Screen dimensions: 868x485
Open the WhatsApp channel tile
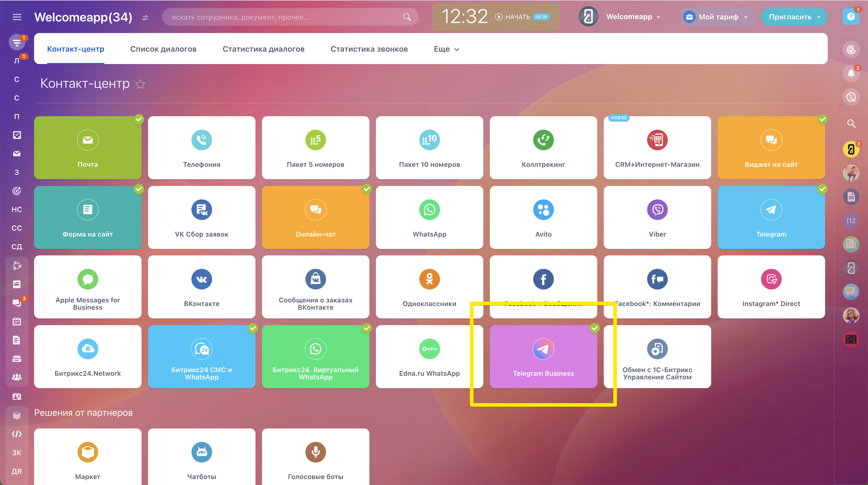429,217
